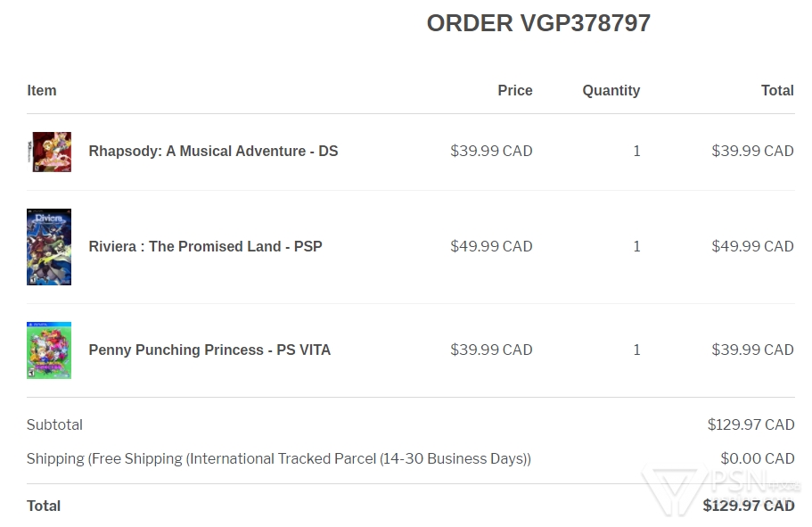Click the Item column header
812x527 pixels.
click(42, 90)
